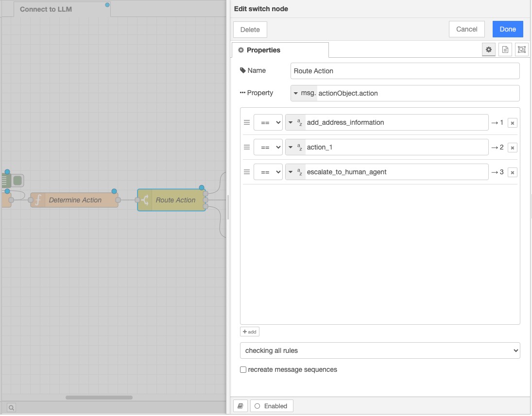Viewport: 532px width, 416px height.
Task: Open node appearance settings icon
Action: (x=521, y=50)
